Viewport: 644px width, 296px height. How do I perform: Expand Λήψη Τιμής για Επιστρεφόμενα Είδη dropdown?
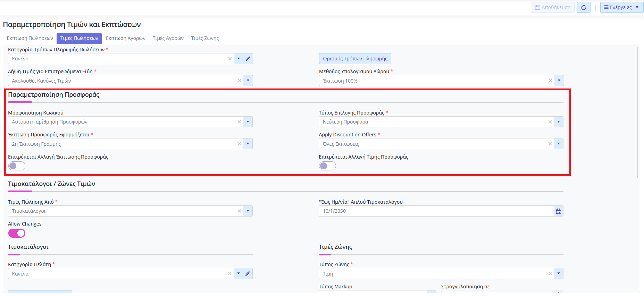coord(248,81)
